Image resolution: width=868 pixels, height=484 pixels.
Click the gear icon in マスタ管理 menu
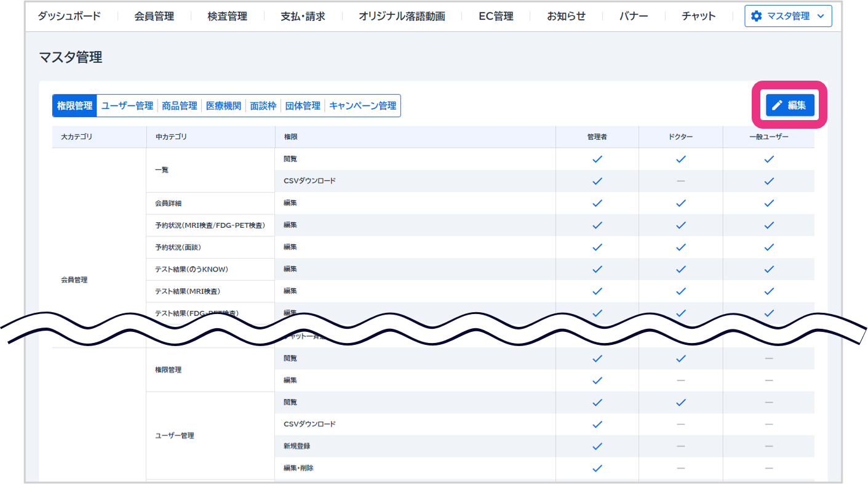[x=756, y=16]
